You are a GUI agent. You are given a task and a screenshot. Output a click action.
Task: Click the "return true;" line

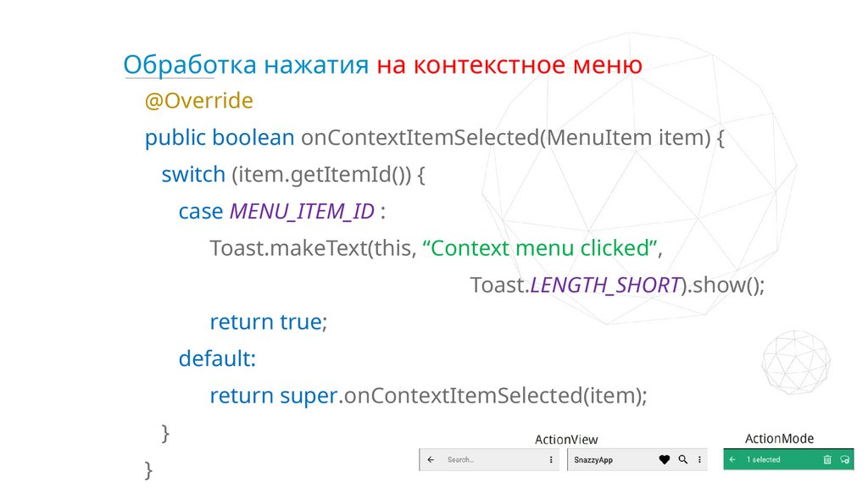(268, 322)
